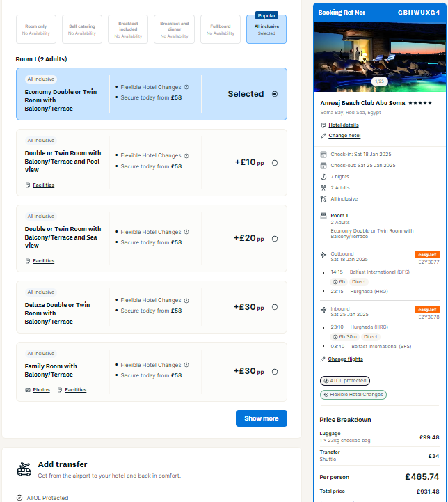
Task: Select Economy Double or Twin Room radio button
Action: pyautogui.click(x=275, y=94)
